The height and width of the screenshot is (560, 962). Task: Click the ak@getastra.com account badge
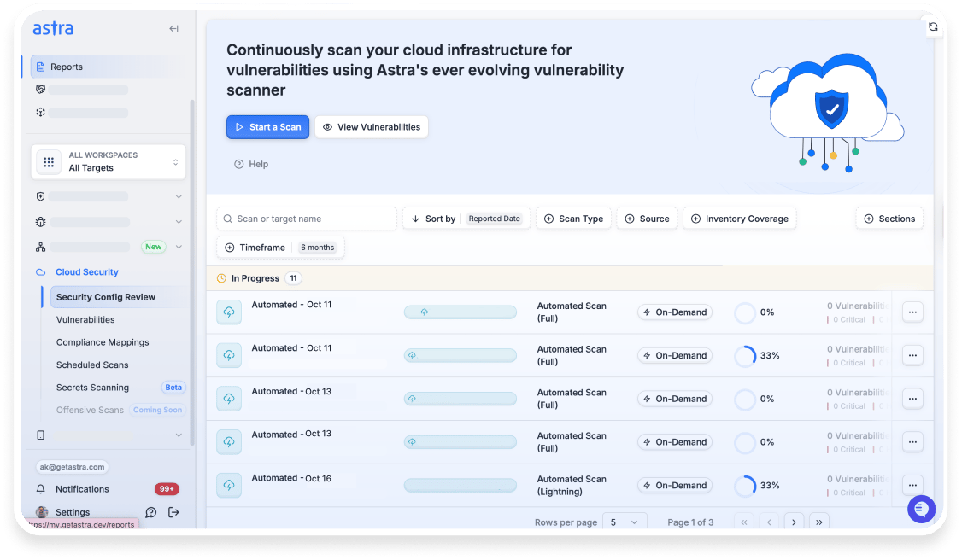click(x=73, y=467)
